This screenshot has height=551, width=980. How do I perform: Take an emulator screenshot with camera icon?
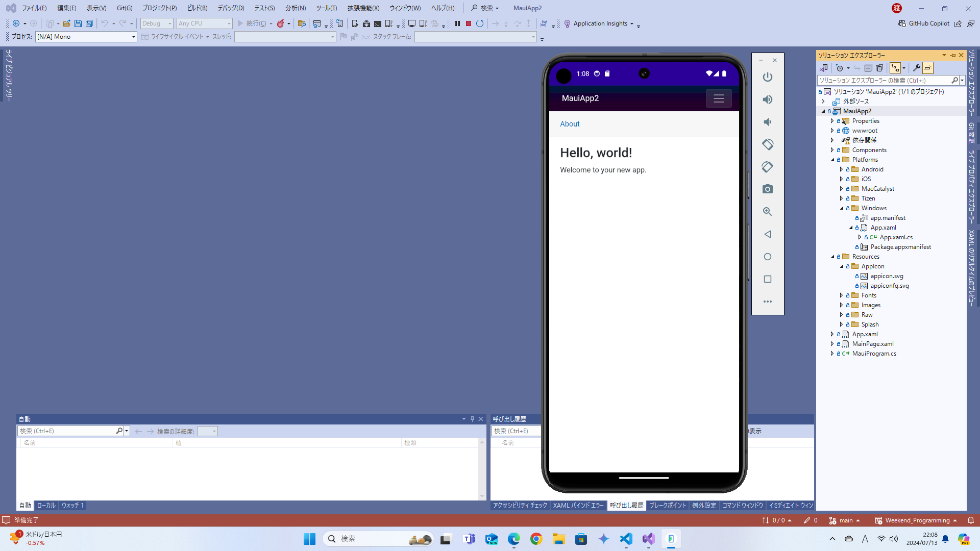[767, 189]
